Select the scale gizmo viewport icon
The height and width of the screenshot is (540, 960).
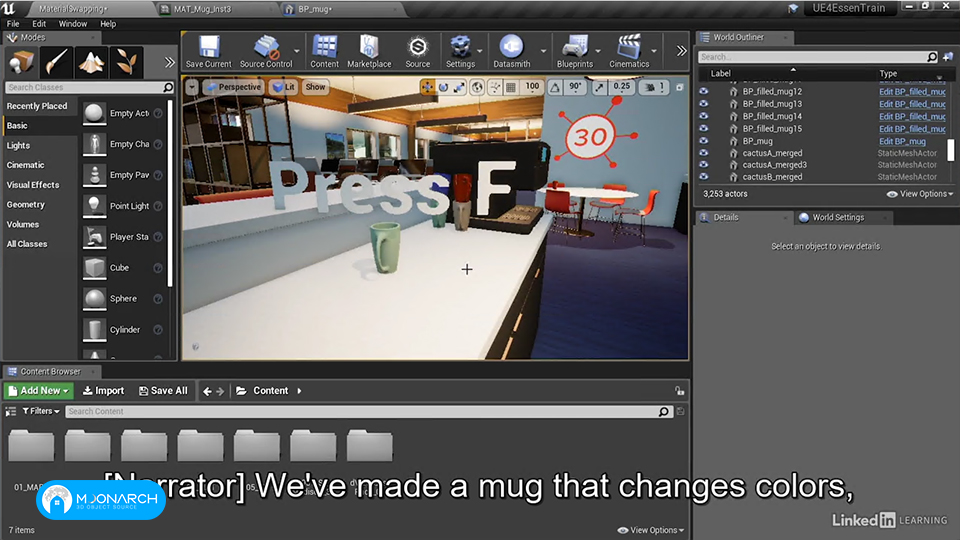(x=459, y=87)
